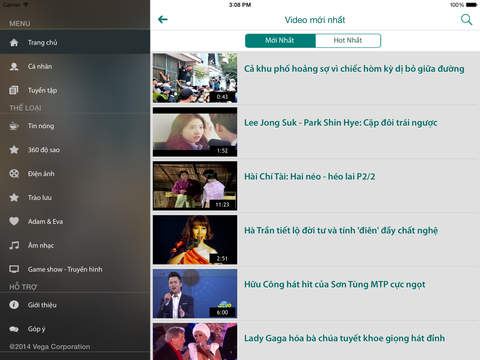Click title 'Hài Chí Tài: Hai néo - héo lai P2/2'
The width and height of the screenshot is (480, 360).
[x=309, y=177]
